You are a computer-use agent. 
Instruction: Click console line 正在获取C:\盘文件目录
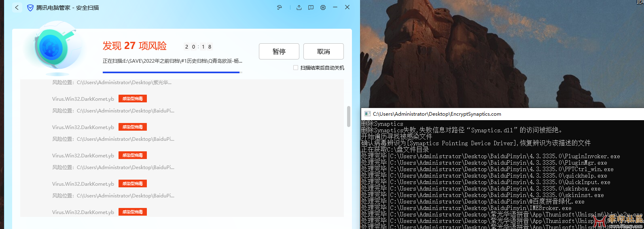coord(395,150)
